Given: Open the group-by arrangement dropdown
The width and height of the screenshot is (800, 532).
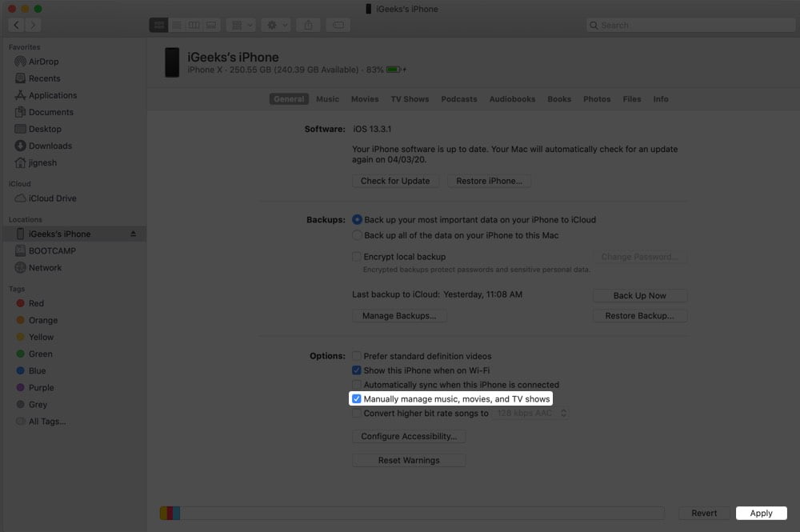Looking at the screenshot, I should 241,25.
